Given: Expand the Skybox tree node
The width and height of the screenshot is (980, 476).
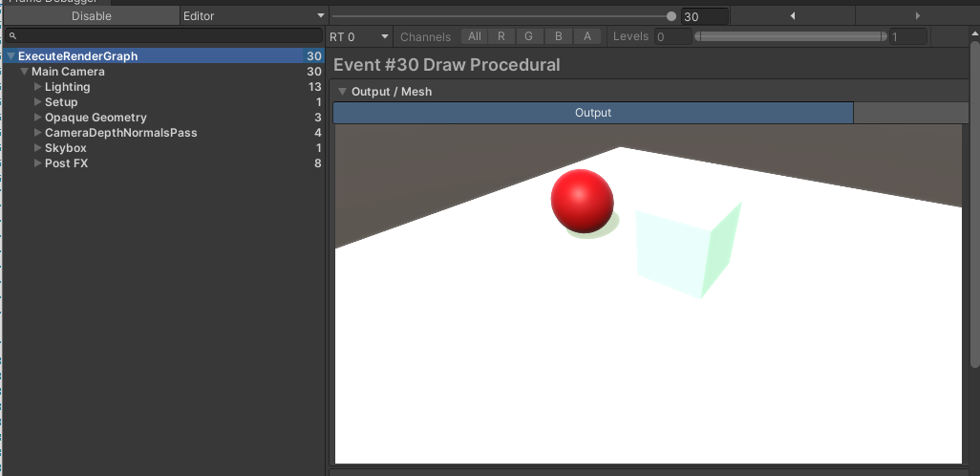Looking at the screenshot, I should [38, 147].
